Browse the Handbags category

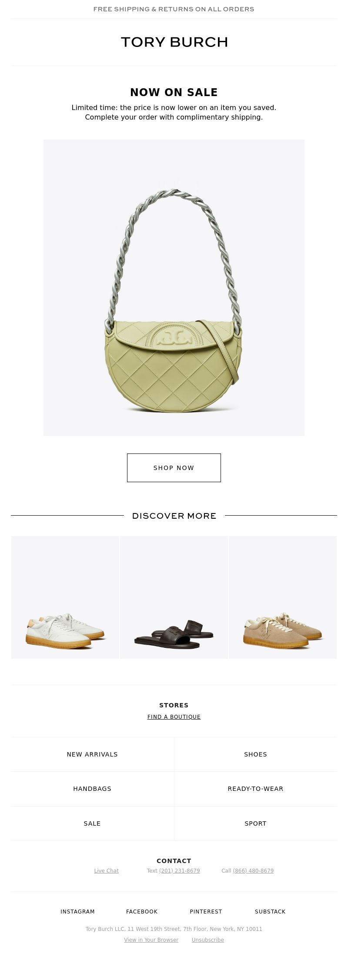92,788
